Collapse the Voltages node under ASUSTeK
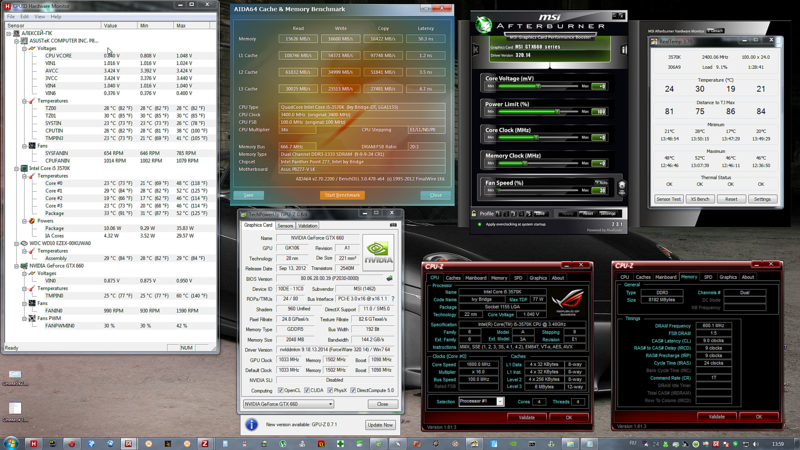The width and height of the screenshot is (800, 450). 24,48
